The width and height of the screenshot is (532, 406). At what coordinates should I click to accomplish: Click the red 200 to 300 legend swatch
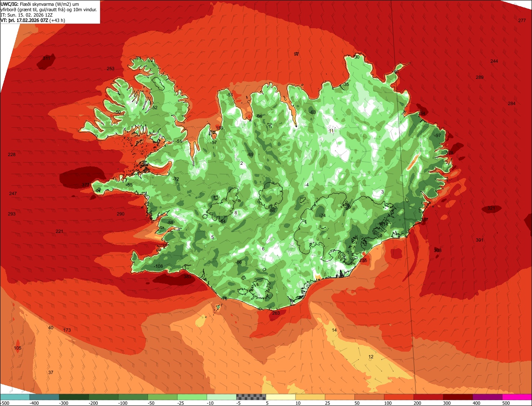[x=428, y=397]
